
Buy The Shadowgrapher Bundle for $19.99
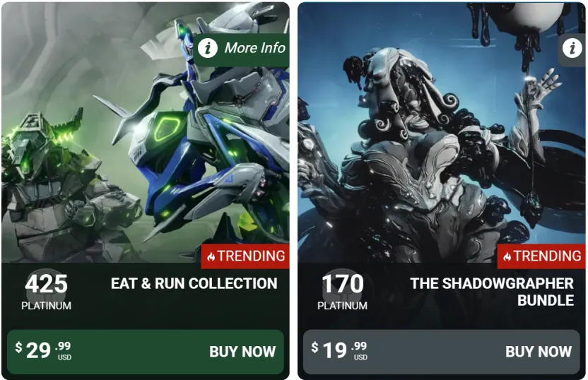pyautogui.click(x=442, y=352)
